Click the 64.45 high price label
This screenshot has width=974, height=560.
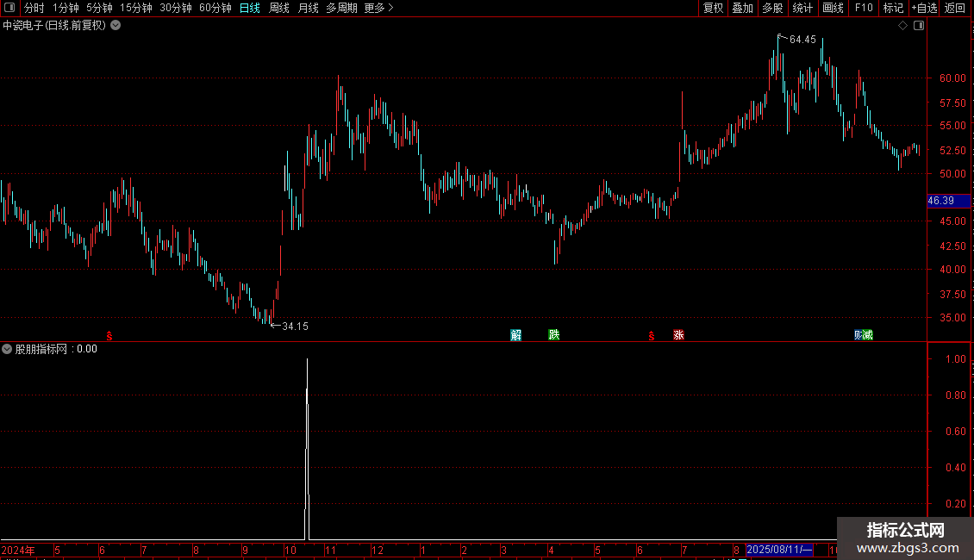coord(802,40)
